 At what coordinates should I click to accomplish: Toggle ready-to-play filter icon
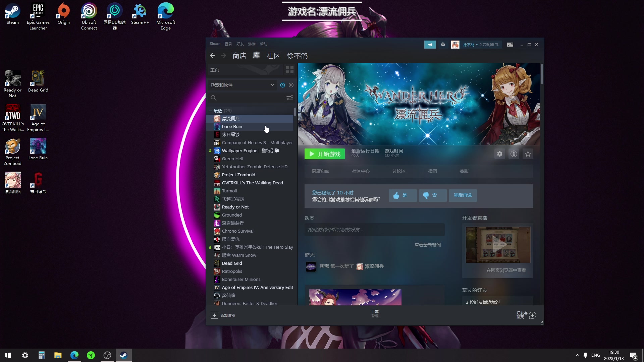[x=291, y=85]
